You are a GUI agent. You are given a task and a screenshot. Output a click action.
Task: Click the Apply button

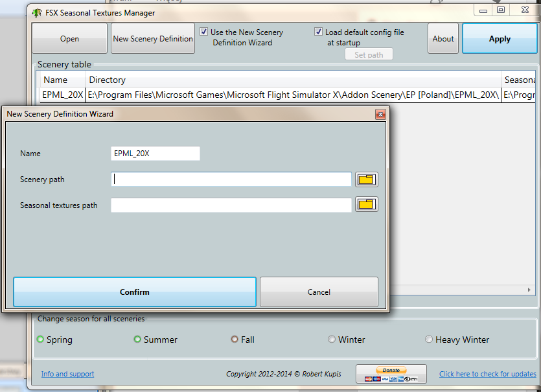[500, 38]
